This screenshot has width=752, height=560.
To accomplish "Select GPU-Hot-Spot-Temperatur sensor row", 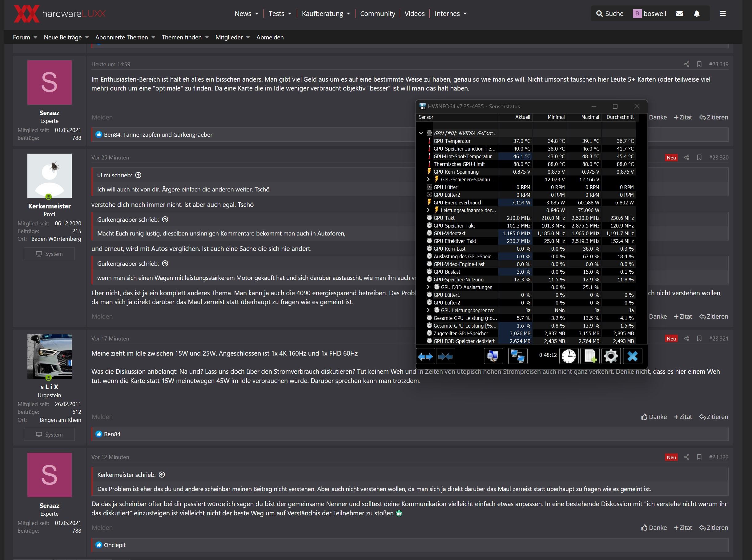I will [527, 156].
